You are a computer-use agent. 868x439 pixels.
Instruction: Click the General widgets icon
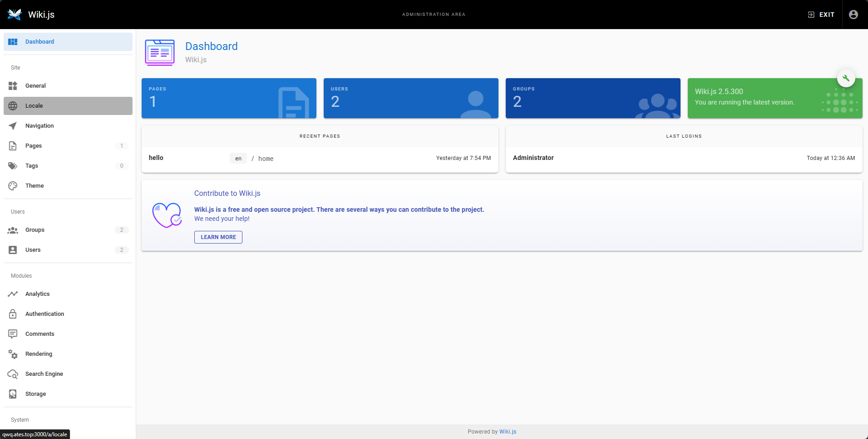tap(13, 86)
